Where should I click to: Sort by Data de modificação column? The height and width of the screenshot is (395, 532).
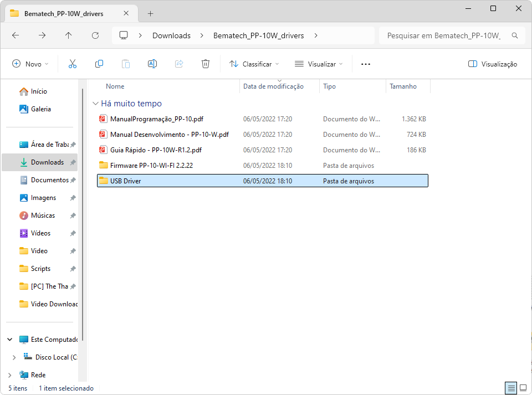[279, 86]
